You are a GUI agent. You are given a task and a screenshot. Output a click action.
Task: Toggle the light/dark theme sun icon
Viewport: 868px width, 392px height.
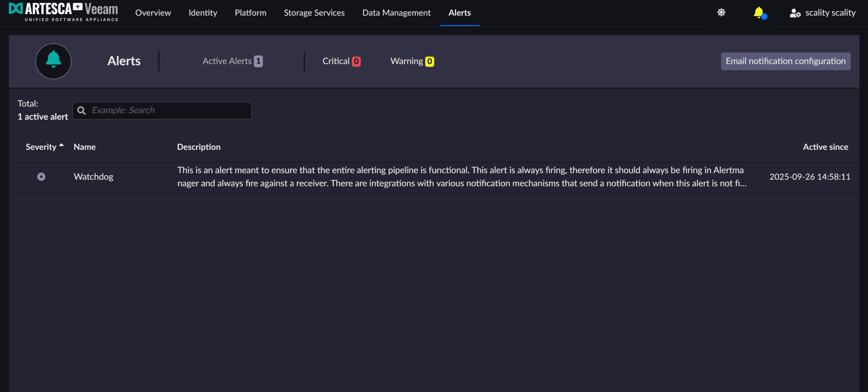click(x=721, y=13)
